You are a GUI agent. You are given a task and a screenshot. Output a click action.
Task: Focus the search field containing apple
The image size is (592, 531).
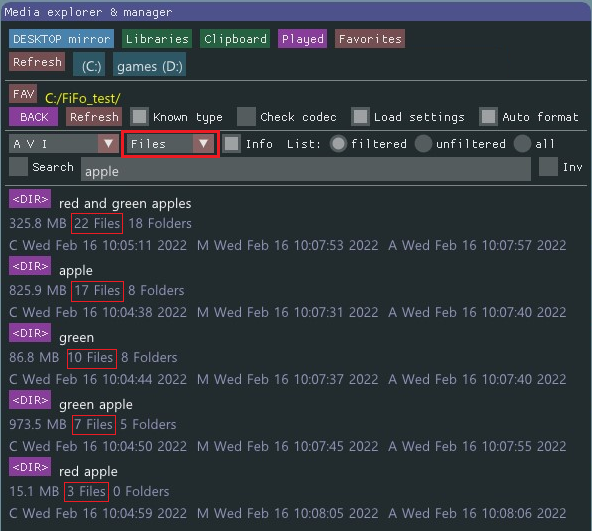click(306, 169)
